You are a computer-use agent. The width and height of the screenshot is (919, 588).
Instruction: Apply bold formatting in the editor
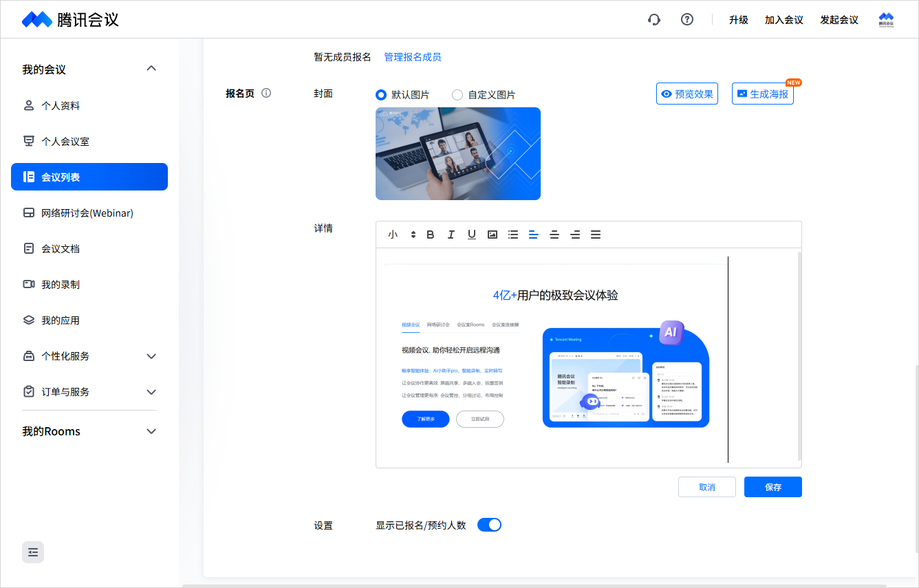point(431,235)
